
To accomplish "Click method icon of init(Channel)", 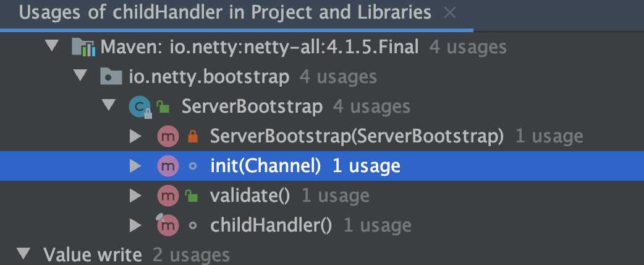I will (168, 166).
